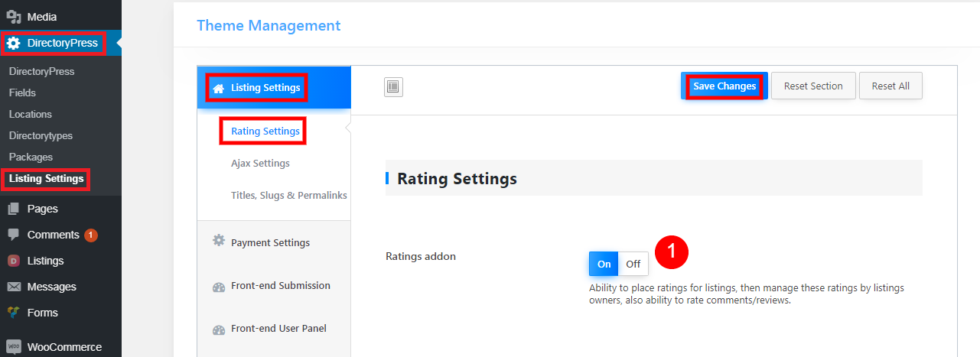The image size is (980, 357).
Task: Click the Payment Settings gear icon
Action: (x=219, y=241)
